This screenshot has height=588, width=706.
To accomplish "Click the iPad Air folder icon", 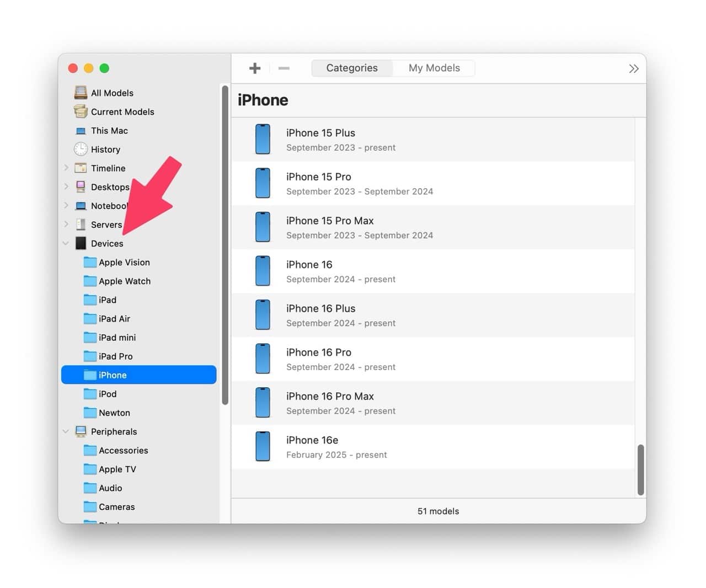I will click(90, 318).
